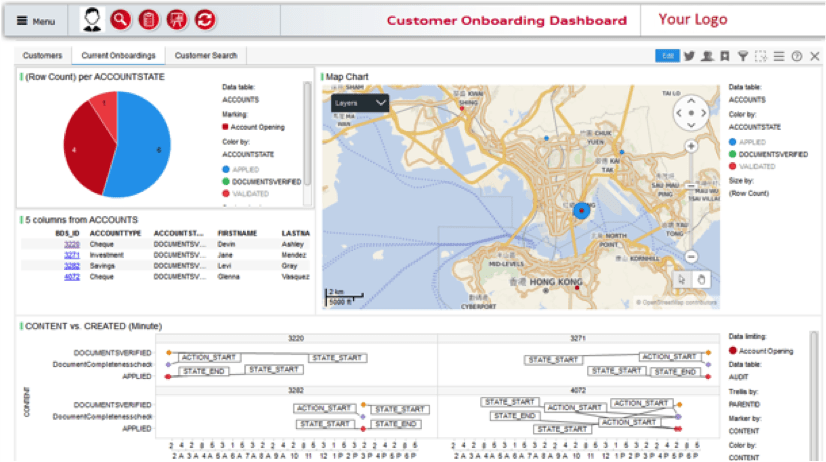Click the three-line list icon in toolbar
826x462 pixels.
tap(779, 56)
